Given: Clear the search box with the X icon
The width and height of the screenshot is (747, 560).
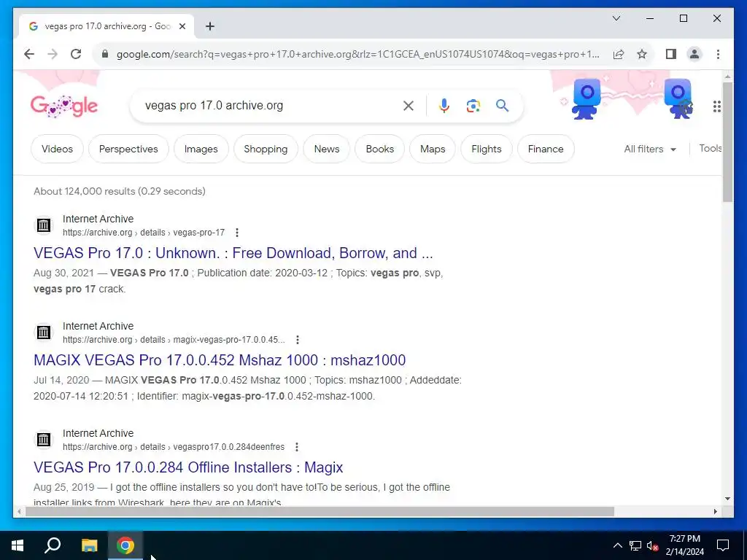Looking at the screenshot, I should tap(409, 106).
